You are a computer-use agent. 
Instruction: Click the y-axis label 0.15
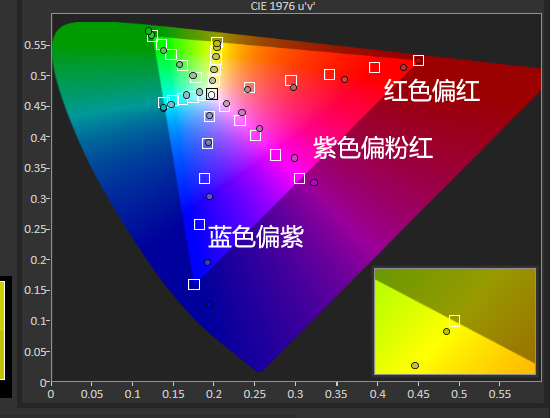[36, 290]
